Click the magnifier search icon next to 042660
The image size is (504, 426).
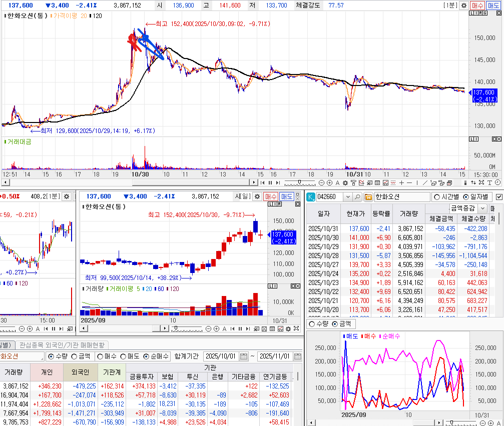(357, 197)
